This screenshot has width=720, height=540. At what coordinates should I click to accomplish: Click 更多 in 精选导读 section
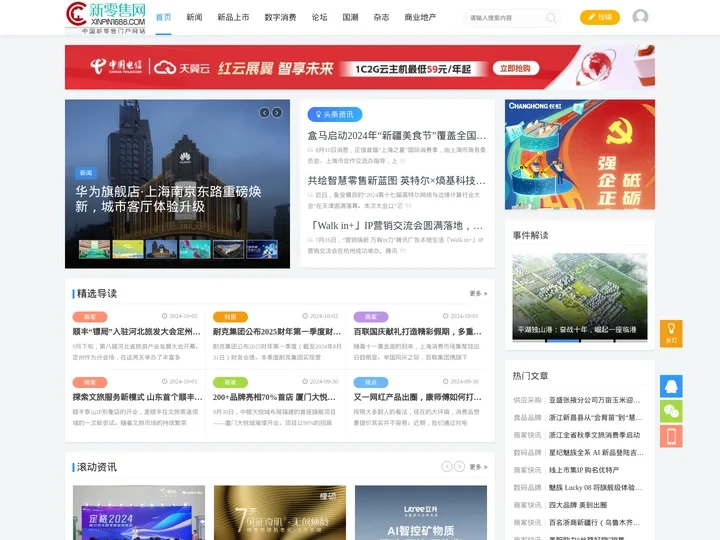[x=478, y=293]
